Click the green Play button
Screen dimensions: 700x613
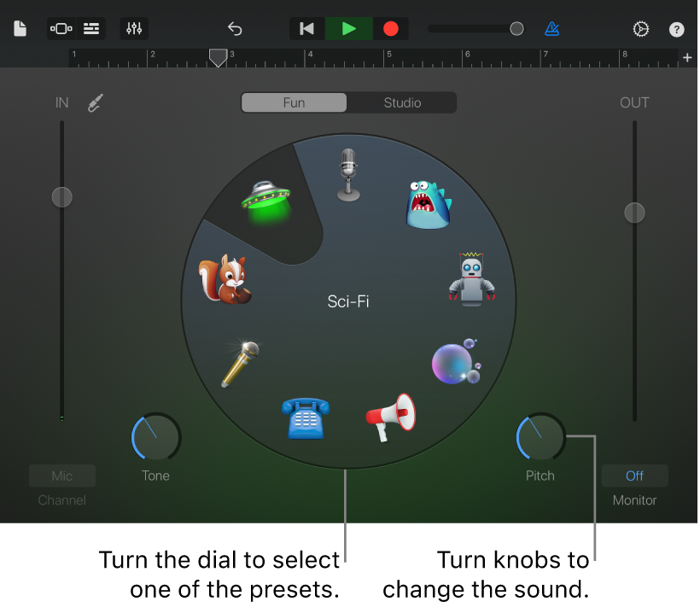click(348, 29)
